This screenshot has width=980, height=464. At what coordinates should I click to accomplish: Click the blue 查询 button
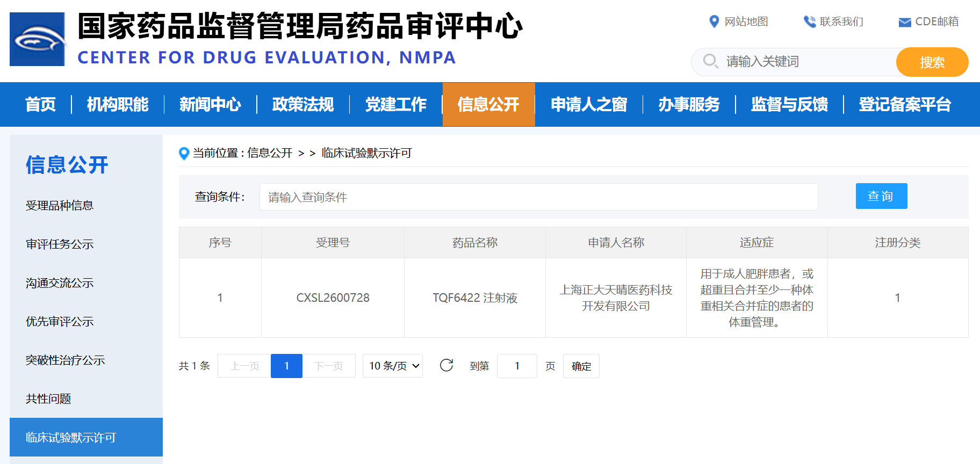882,196
